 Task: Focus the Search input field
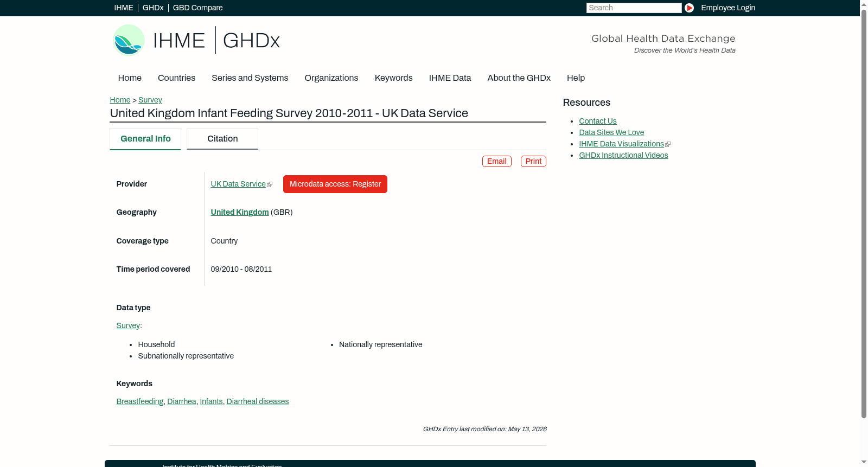tap(634, 8)
